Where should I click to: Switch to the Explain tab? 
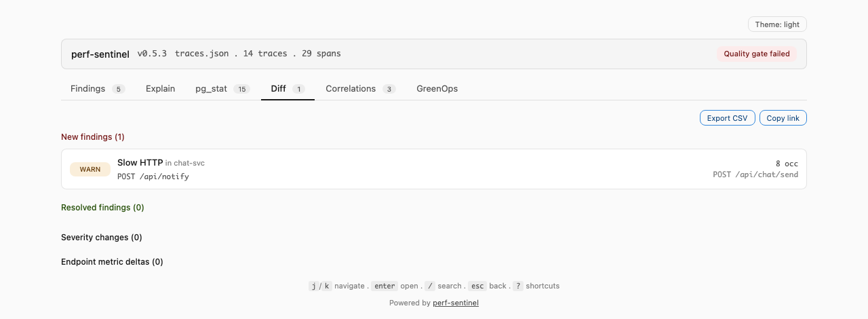pyautogui.click(x=160, y=89)
